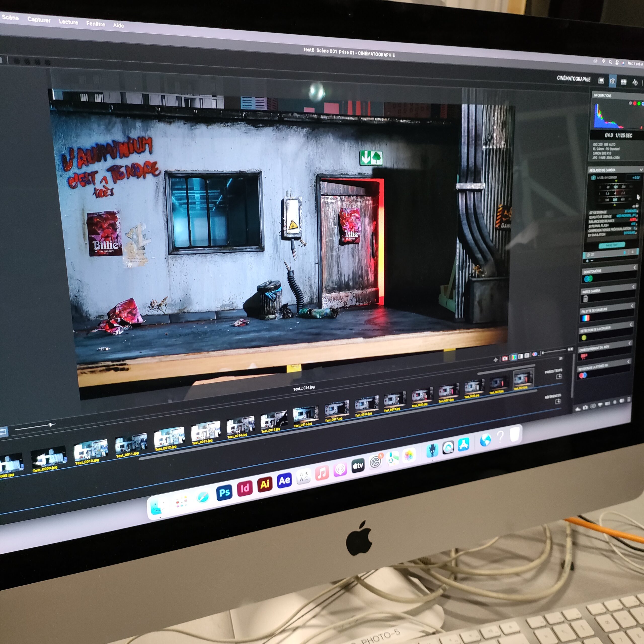Click the Prise Test button
Image resolution: width=644 pixels, height=644 pixels.
click(x=612, y=245)
